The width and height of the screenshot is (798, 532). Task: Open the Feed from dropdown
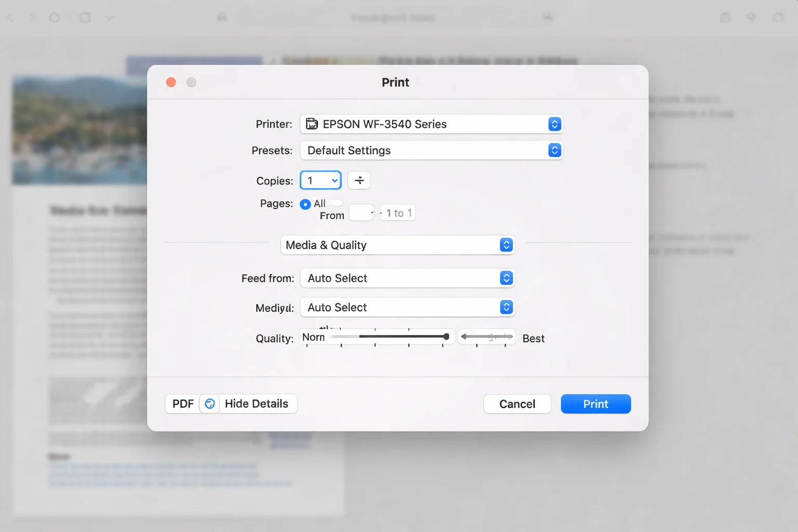point(407,278)
